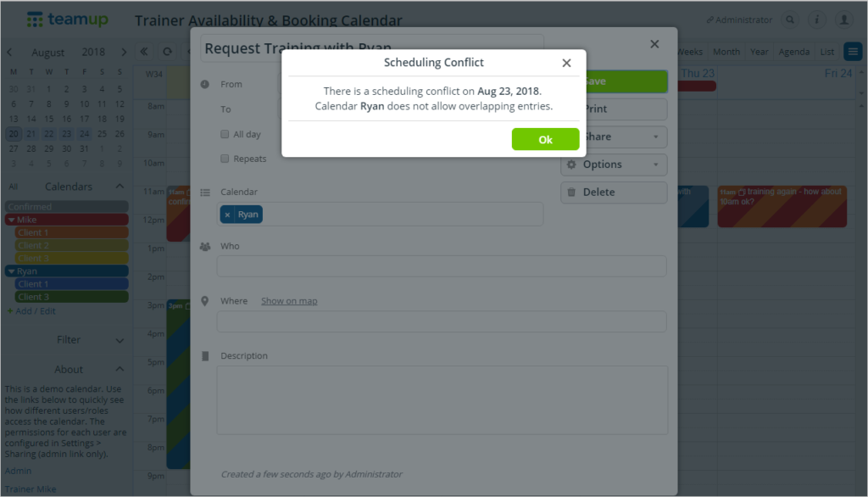Screen dimensions: 868x497
Task: Click the info (i) icon in the header
Action: coord(816,19)
